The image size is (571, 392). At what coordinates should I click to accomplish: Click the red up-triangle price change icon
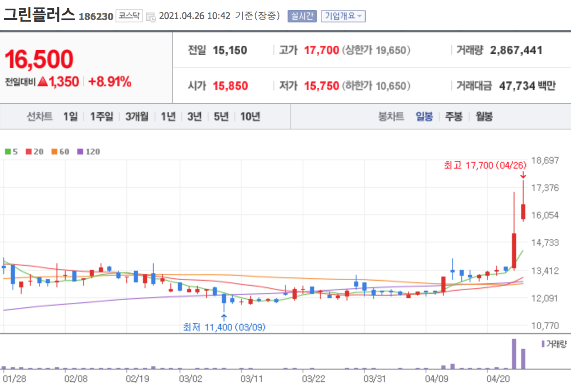(x=43, y=81)
